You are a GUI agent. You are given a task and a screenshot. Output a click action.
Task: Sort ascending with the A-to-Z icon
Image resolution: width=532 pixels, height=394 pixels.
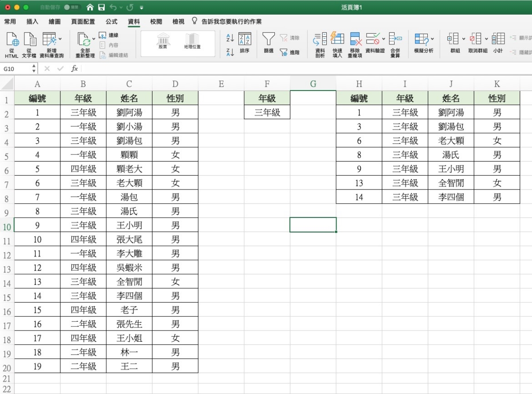230,38
